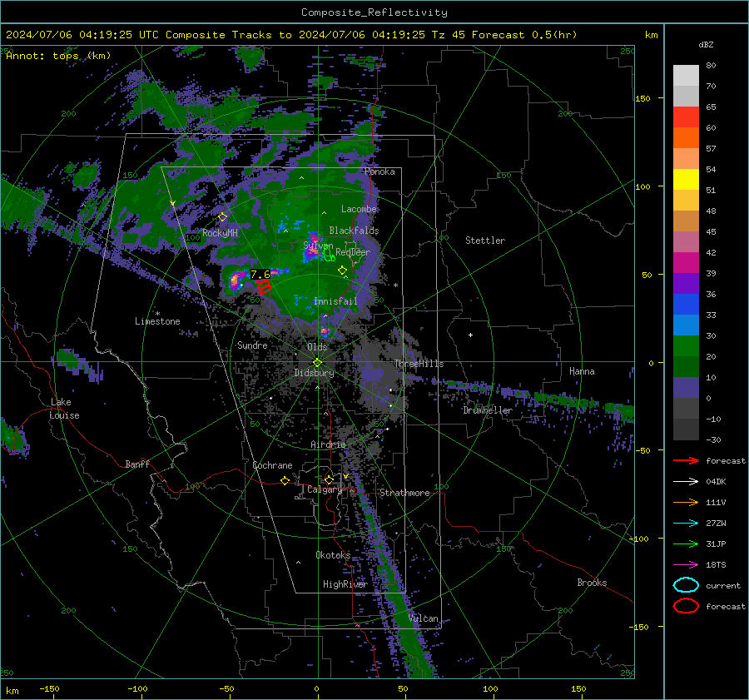Click the Sylvan label

318,246
